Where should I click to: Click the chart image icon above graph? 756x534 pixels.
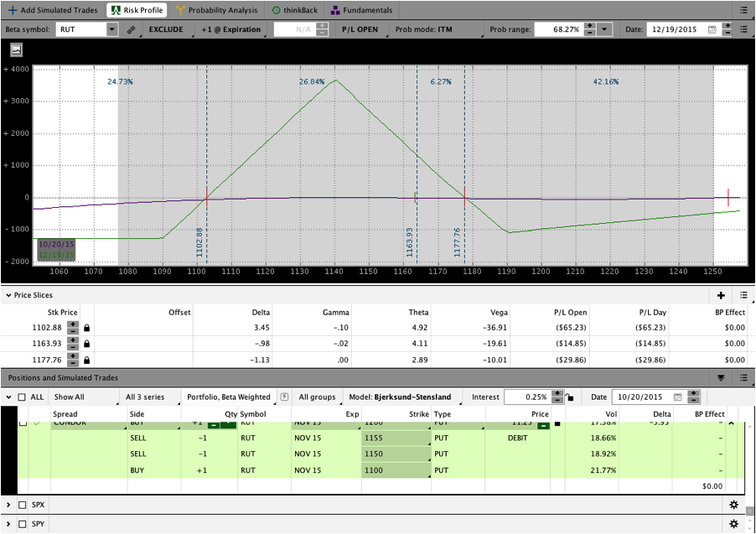[x=16, y=50]
